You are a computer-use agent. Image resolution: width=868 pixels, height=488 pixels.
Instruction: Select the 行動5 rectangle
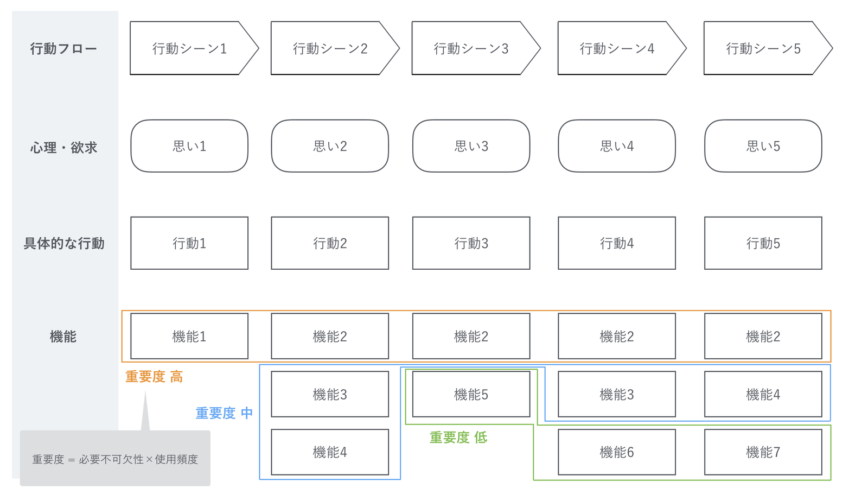(763, 243)
